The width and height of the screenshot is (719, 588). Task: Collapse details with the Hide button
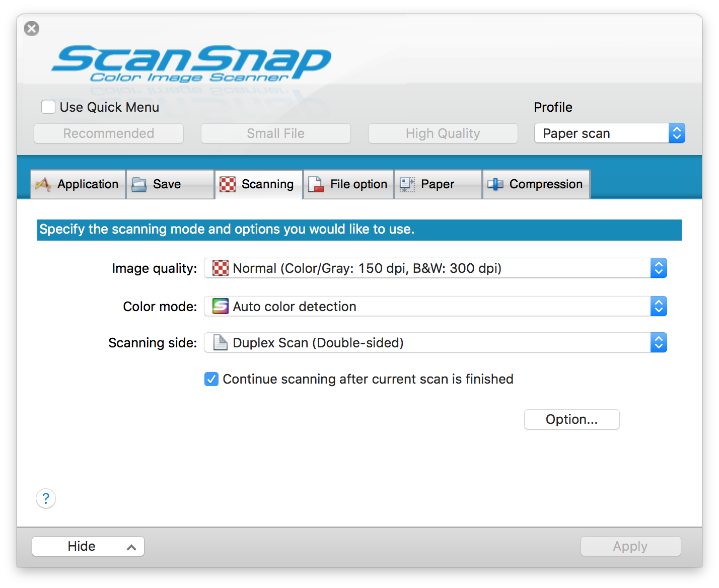[88, 546]
